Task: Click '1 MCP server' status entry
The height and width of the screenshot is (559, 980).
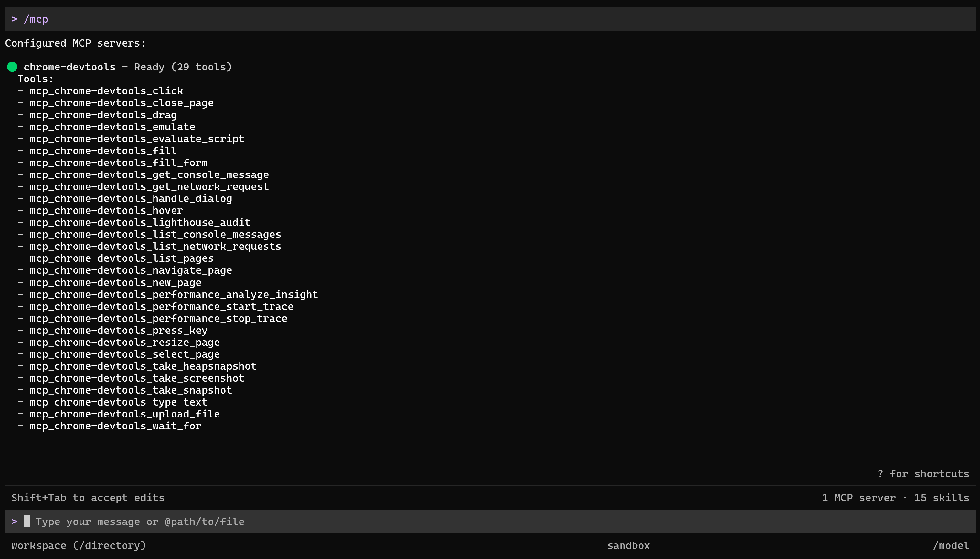Action: pyautogui.click(x=859, y=498)
